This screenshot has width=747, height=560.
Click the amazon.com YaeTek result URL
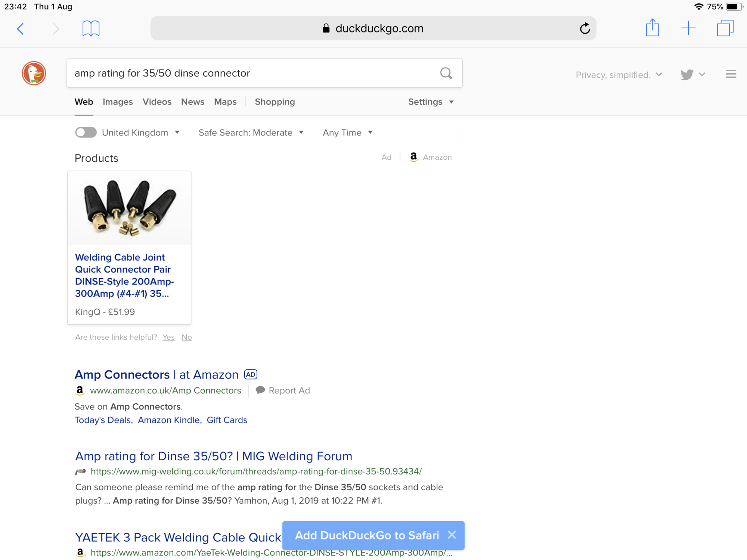[x=272, y=553]
